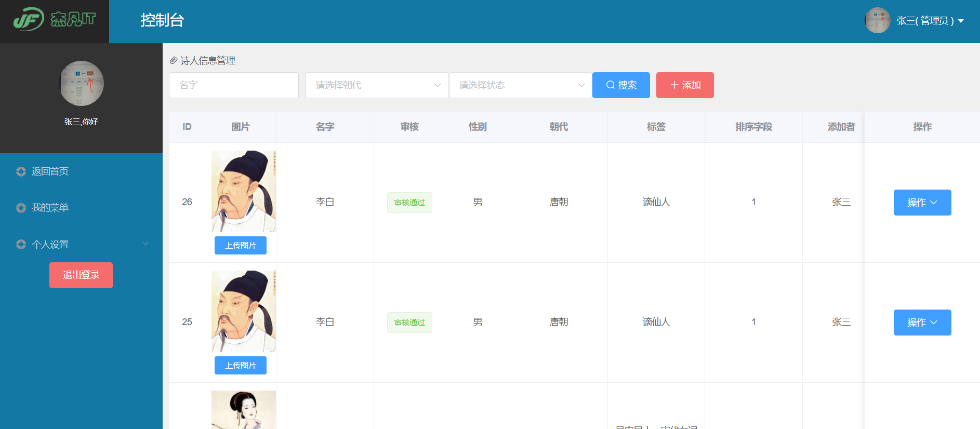Click the red 退出登录 button

81,275
